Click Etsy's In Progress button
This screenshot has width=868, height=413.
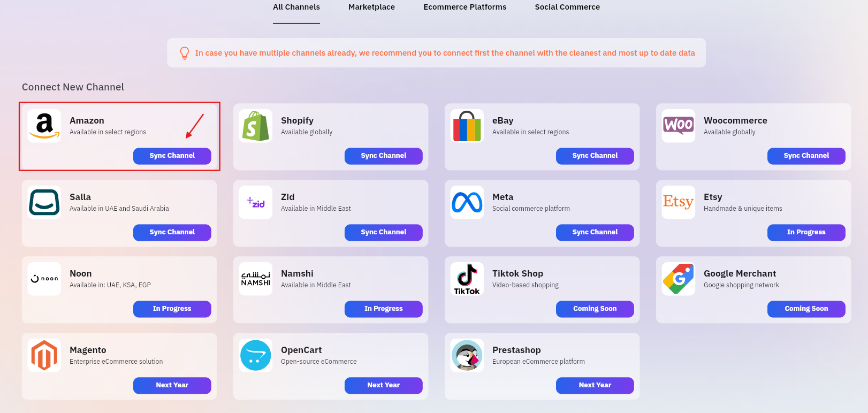click(806, 232)
